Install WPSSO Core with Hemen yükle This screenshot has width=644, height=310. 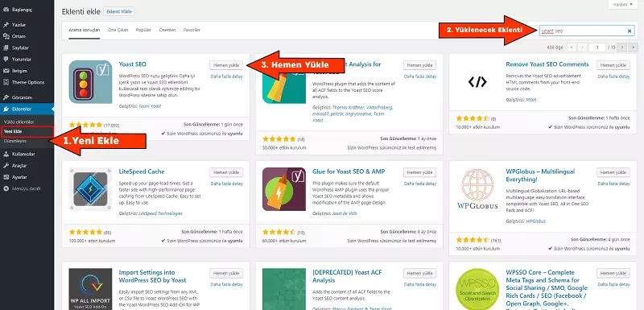(613, 273)
